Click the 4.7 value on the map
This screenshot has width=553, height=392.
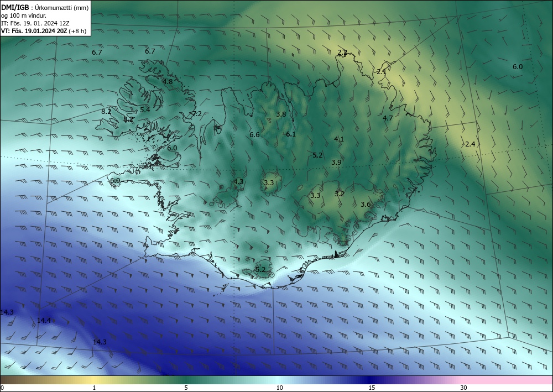388,118
